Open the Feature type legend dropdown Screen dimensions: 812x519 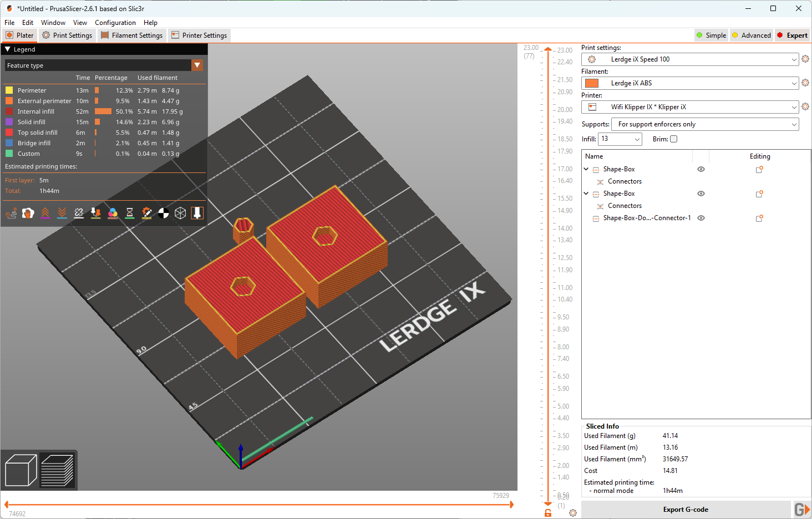pos(197,65)
